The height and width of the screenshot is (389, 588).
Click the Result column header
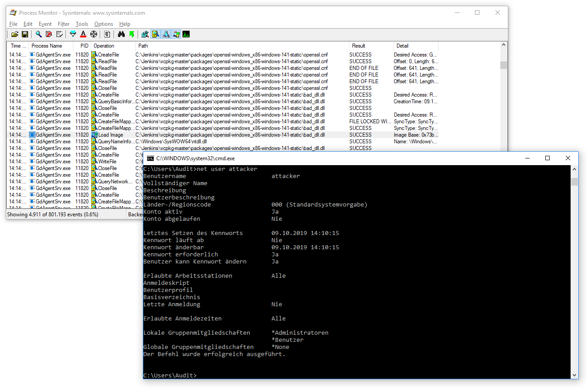(358, 46)
